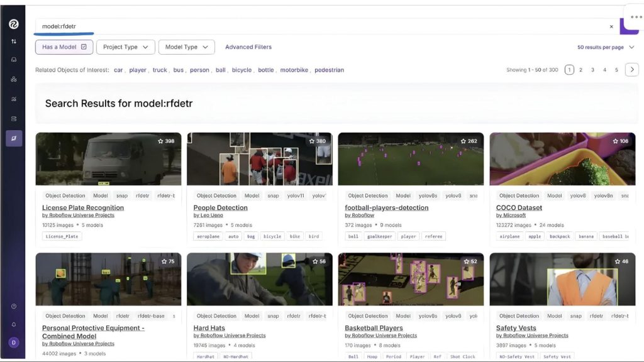Go to results page 3
Viewport: 644px width, 362px height.
[592, 70]
